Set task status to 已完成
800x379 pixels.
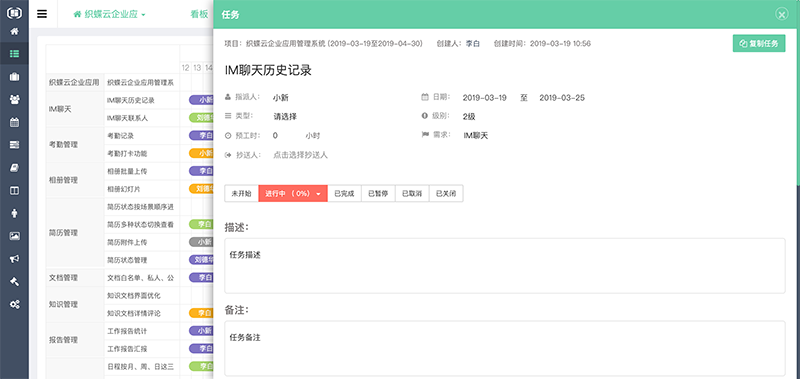[344, 194]
